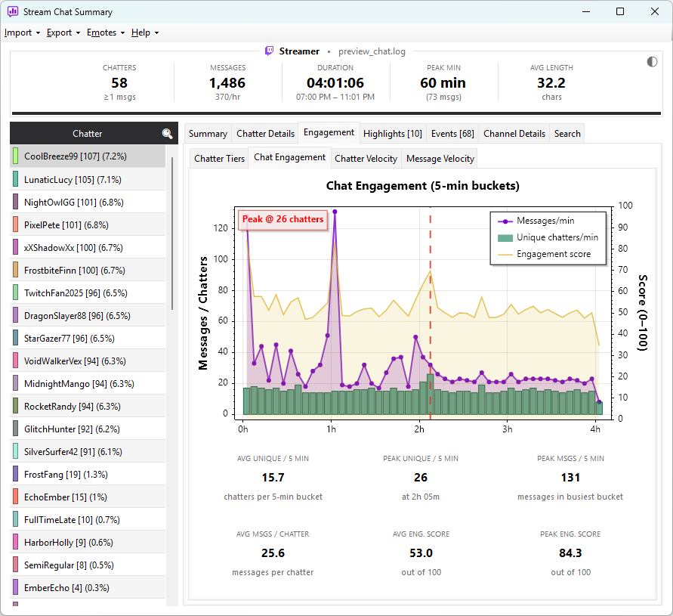Click LunaticLucy's teal color swatch
The image size is (673, 616).
tap(15, 179)
